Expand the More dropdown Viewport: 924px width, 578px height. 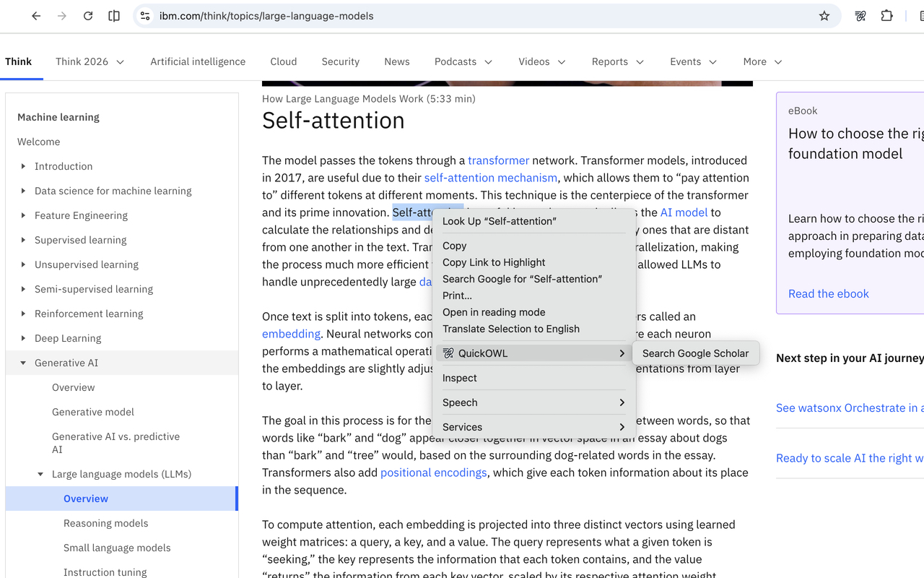click(x=763, y=61)
